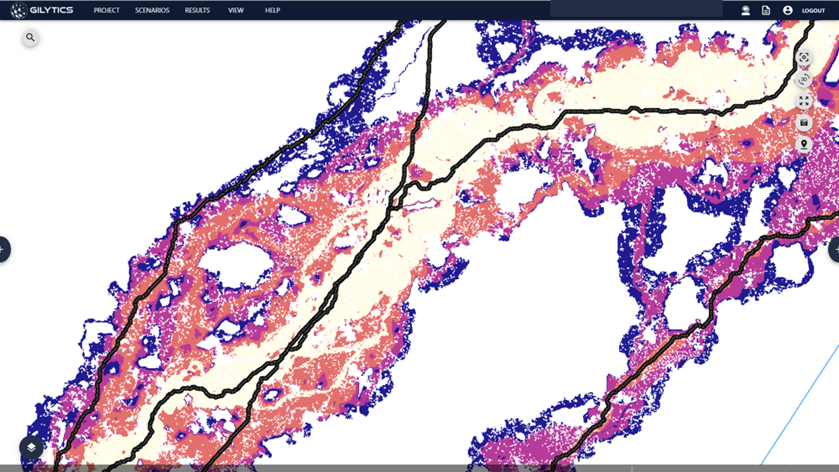Toggle the 3D view button
The image size is (839, 472).
(x=804, y=79)
